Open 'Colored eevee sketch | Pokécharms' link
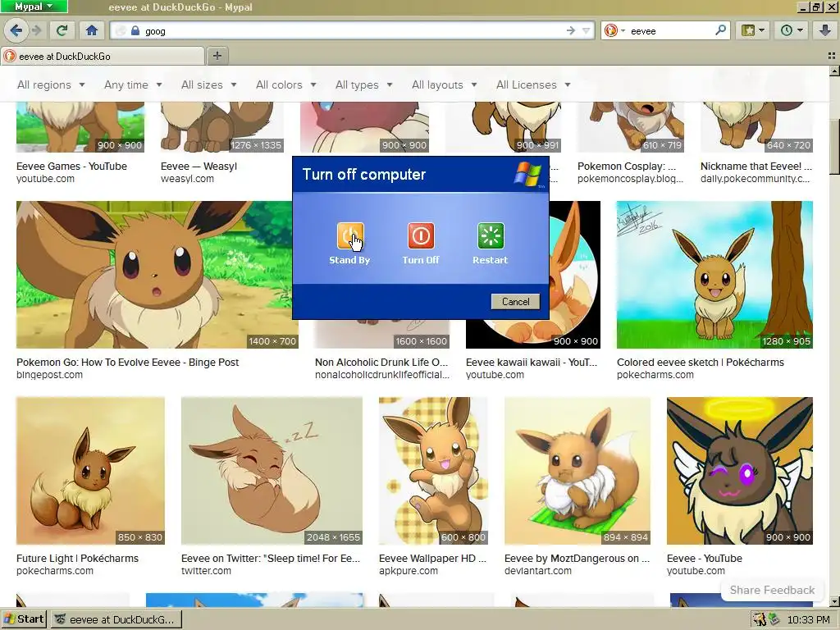The width and height of the screenshot is (840, 630). 701,362
